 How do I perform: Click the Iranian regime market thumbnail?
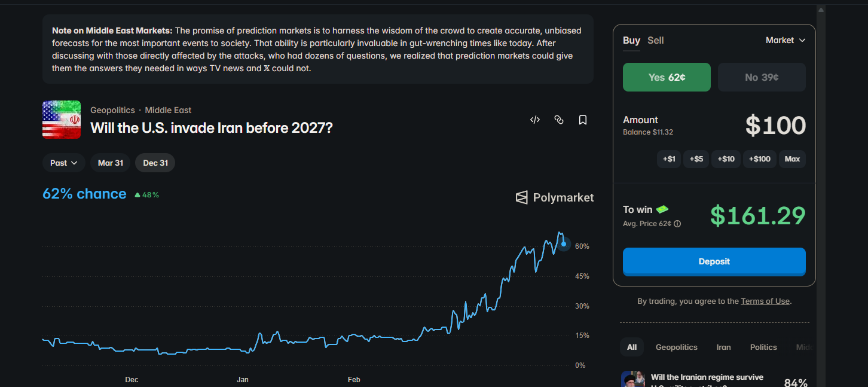(632, 379)
